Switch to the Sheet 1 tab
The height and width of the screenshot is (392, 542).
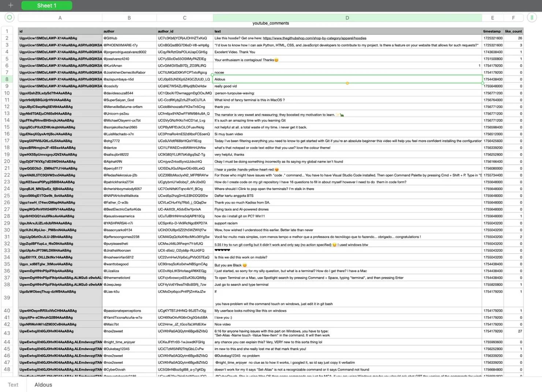point(47,5)
